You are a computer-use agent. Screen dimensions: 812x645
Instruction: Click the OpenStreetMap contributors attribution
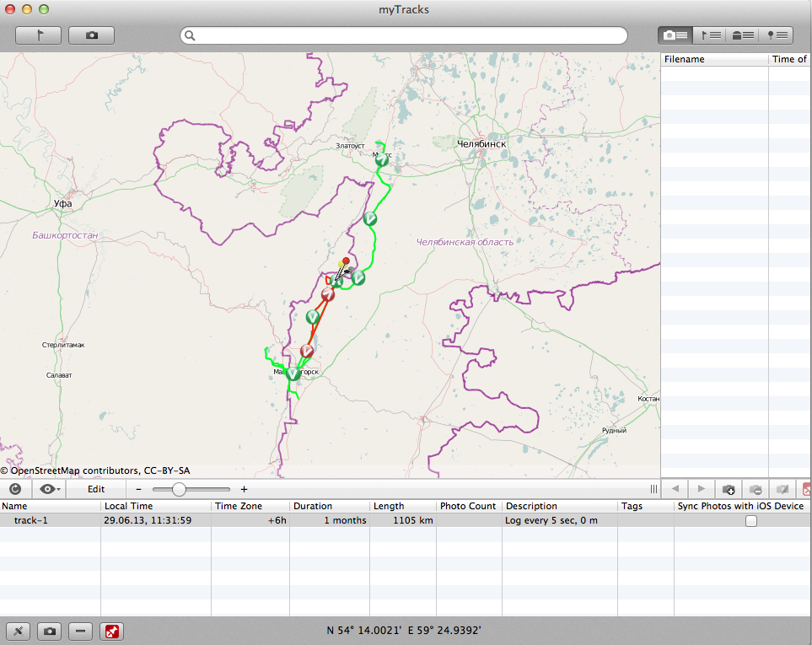pos(95,470)
